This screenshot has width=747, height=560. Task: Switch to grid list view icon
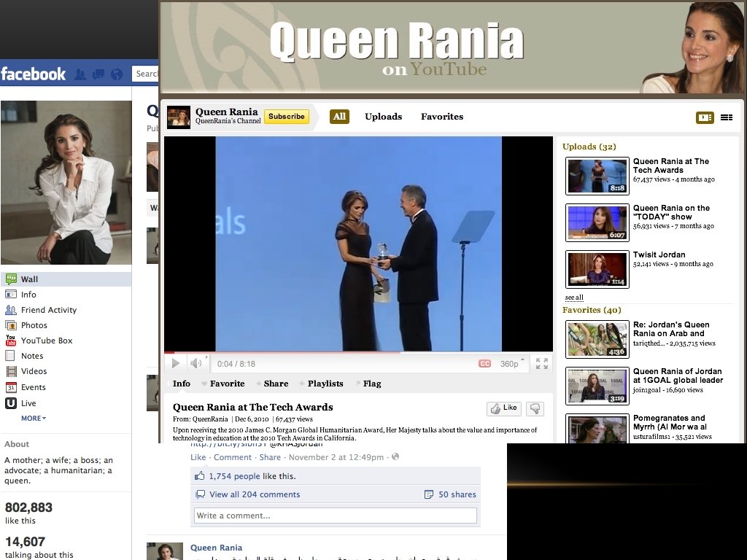(x=727, y=117)
